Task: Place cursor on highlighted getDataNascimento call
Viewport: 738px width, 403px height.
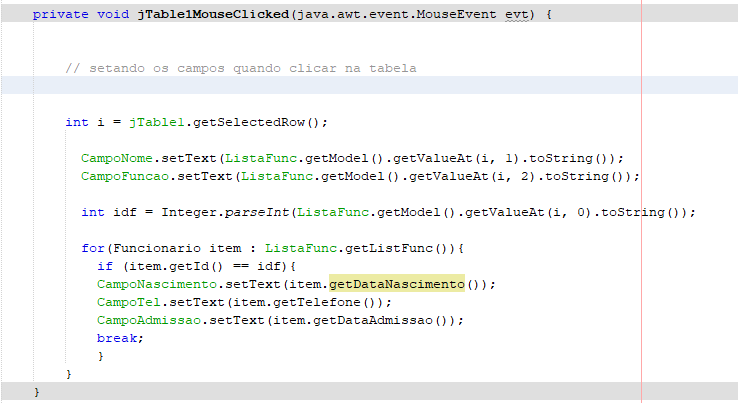Action: pos(397,284)
